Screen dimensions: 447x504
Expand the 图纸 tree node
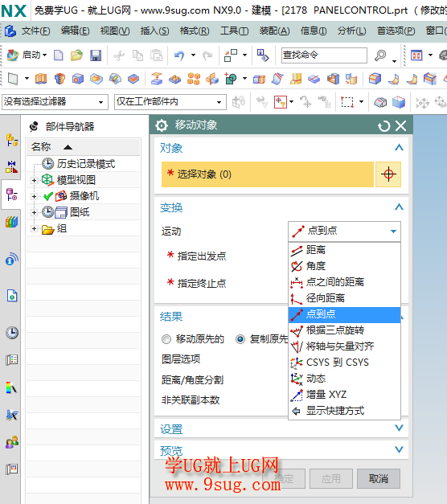pyautogui.click(x=34, y=212)
